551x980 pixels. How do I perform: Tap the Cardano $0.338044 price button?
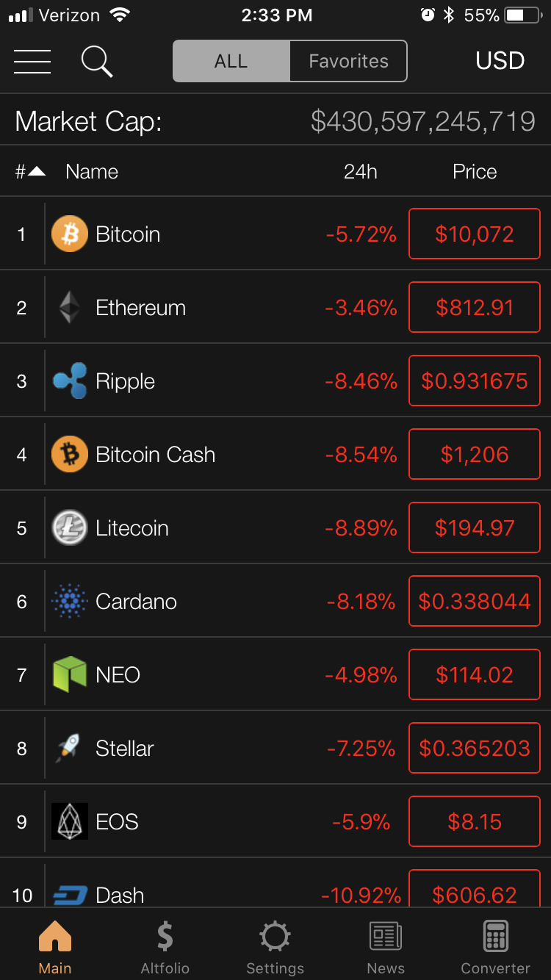pos(475,601)
